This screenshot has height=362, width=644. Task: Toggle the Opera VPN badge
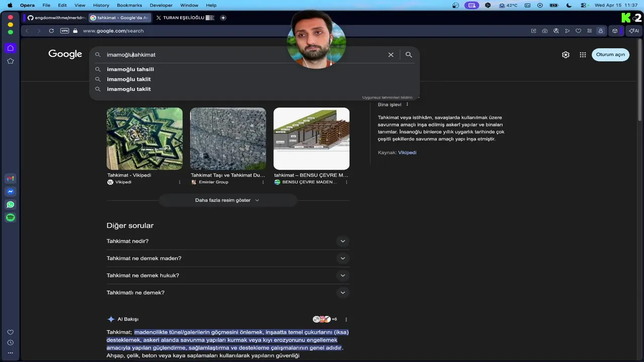(x=64, y=31)
